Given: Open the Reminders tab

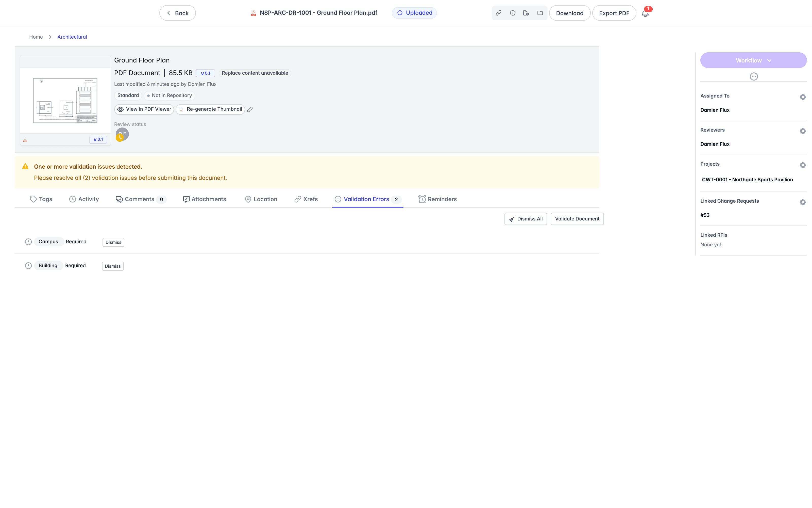Looking at the screenshot, I should 437,199.
